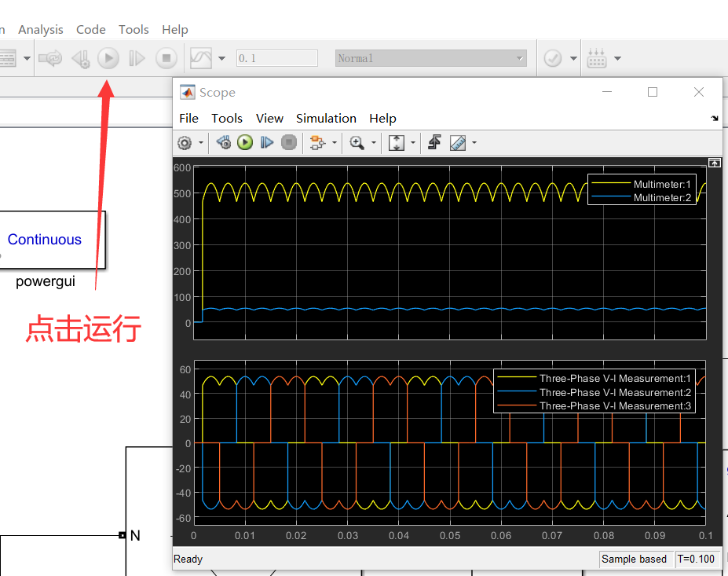Click the cursor measurements ruler icon
Viewport: 728px width, 576px height.
point(458,143)
